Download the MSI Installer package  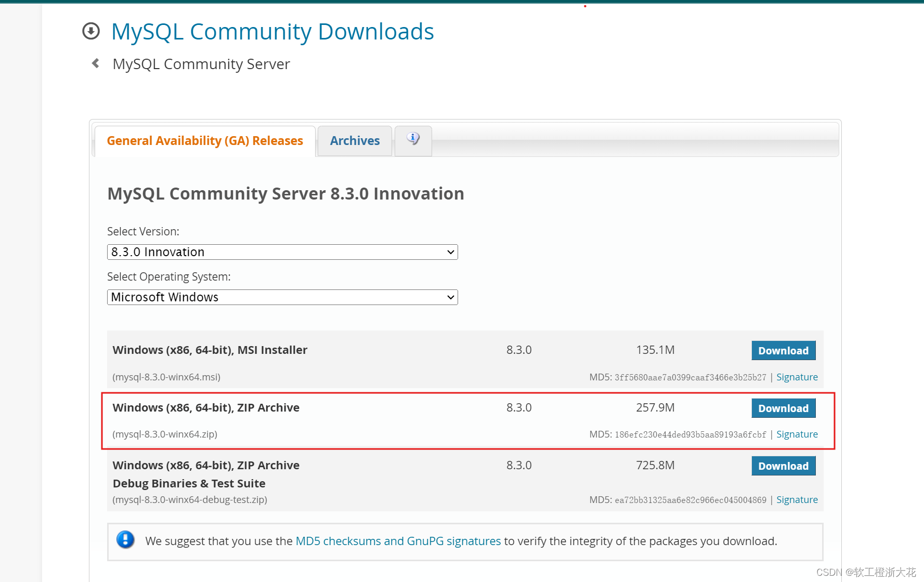click(783, 350)
